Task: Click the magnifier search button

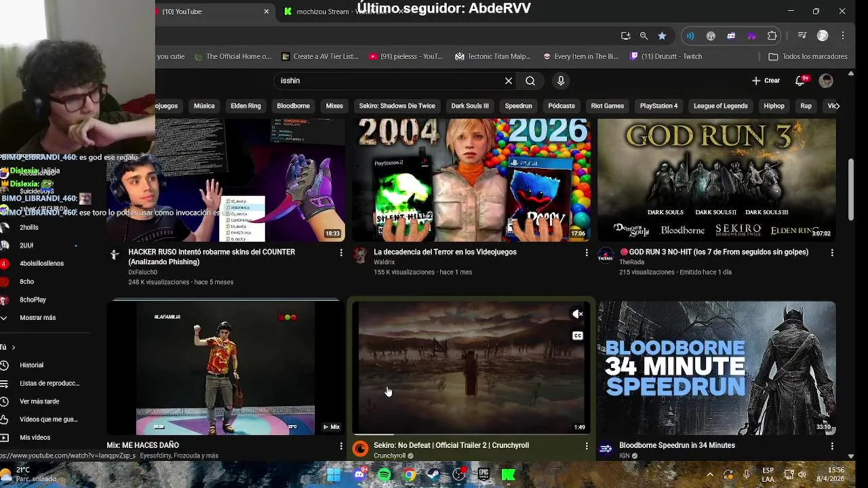Action: 530,81
